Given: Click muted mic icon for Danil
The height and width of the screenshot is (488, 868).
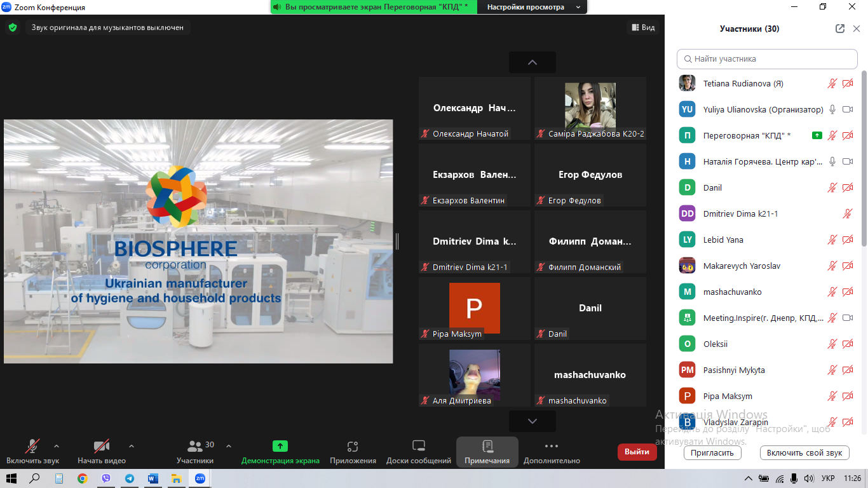Looking at the screenshot, I should tap(832, 187).
